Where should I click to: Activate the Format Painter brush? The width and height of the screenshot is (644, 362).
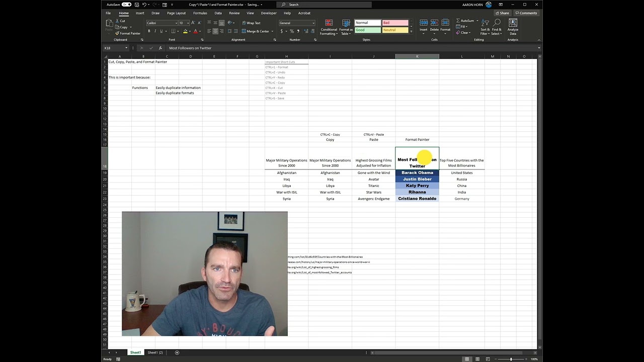tap(118, 33)
